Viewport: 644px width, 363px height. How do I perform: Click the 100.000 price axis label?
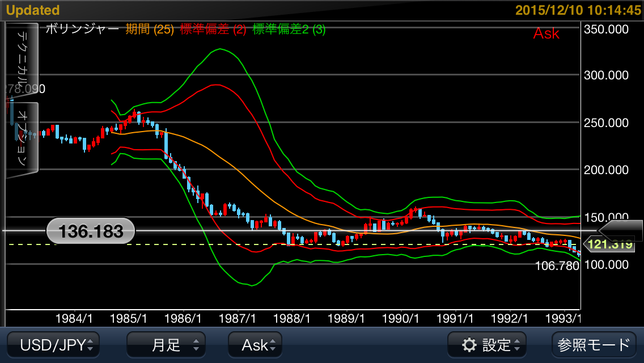[606, 264]
